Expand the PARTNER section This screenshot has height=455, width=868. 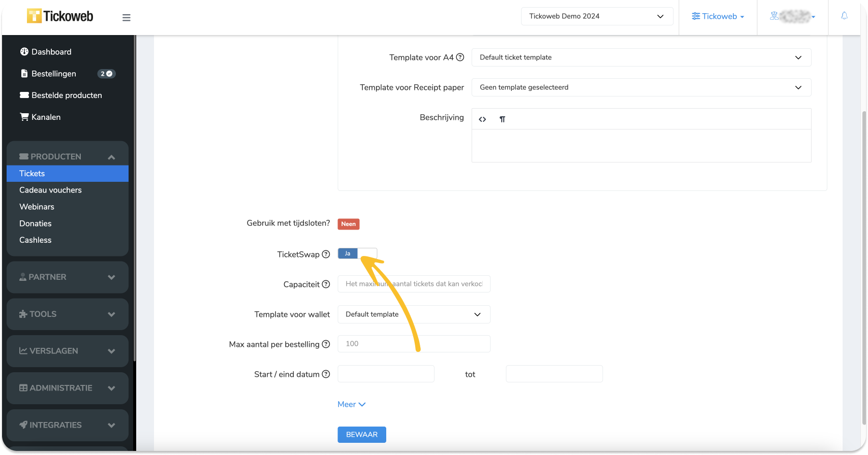click(68, 277)
